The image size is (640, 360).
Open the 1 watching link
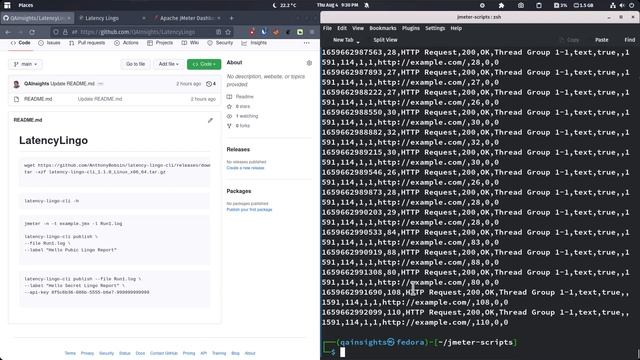[247, 116]
